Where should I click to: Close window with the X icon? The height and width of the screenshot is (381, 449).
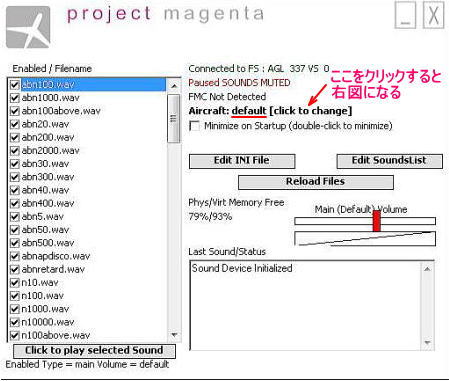433,15
